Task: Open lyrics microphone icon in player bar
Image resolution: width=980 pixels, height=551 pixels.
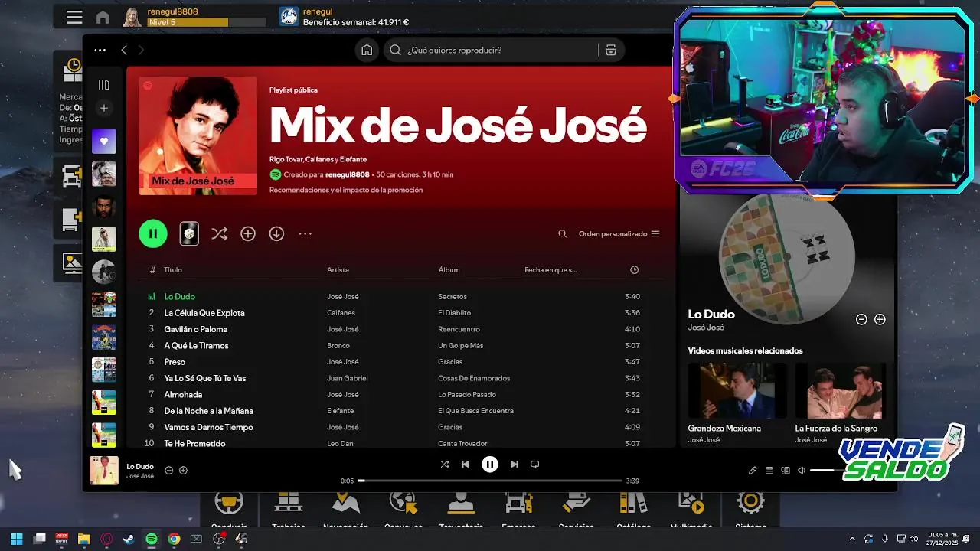Action: click(753, 470)
